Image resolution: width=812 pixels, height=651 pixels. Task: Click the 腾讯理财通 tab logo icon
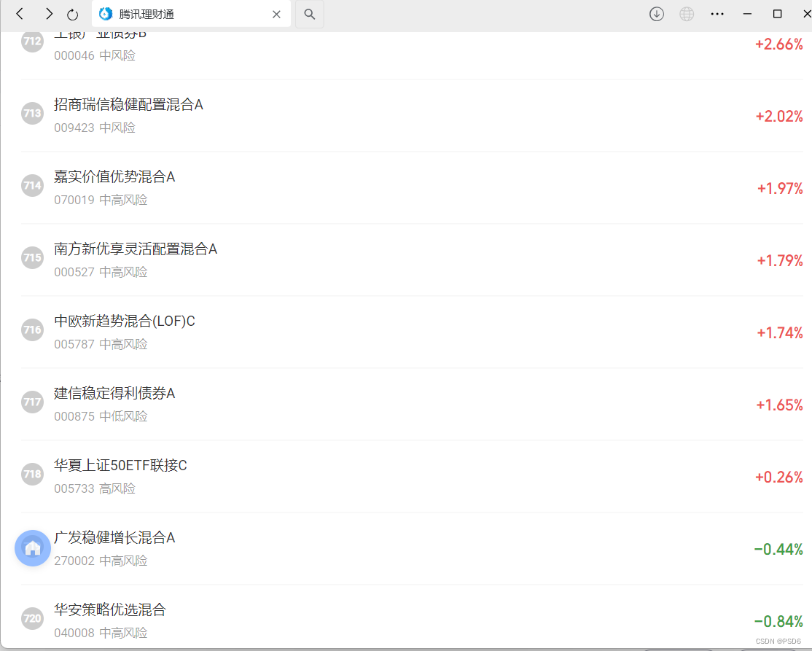click(x=106, y=14)
